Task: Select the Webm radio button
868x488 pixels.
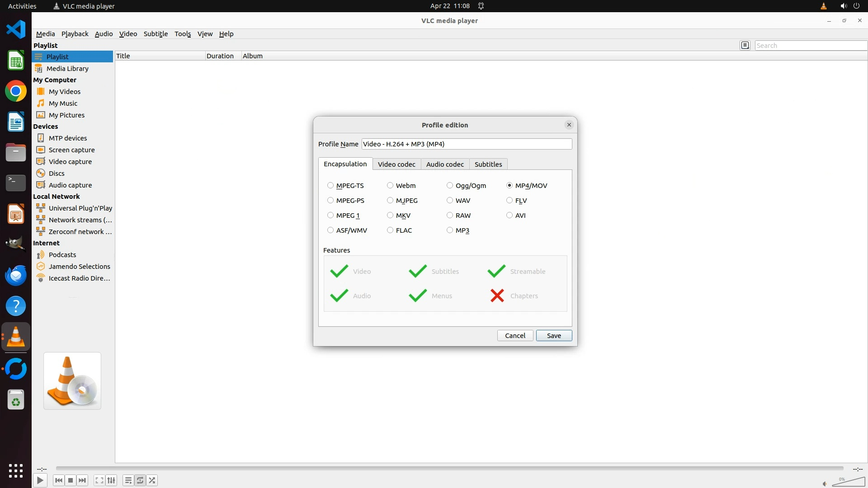Action: pyautogui.click(x=390, y=186)
